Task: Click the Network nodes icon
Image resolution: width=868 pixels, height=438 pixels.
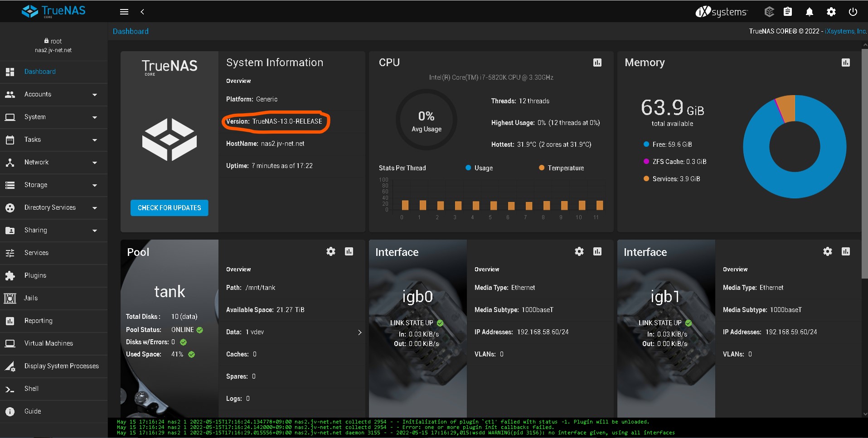Action: (10, 162)
